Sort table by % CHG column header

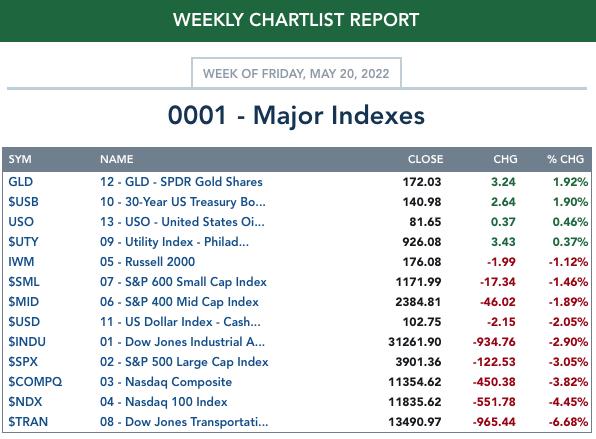pyautogui.click(x=566, y=159)
